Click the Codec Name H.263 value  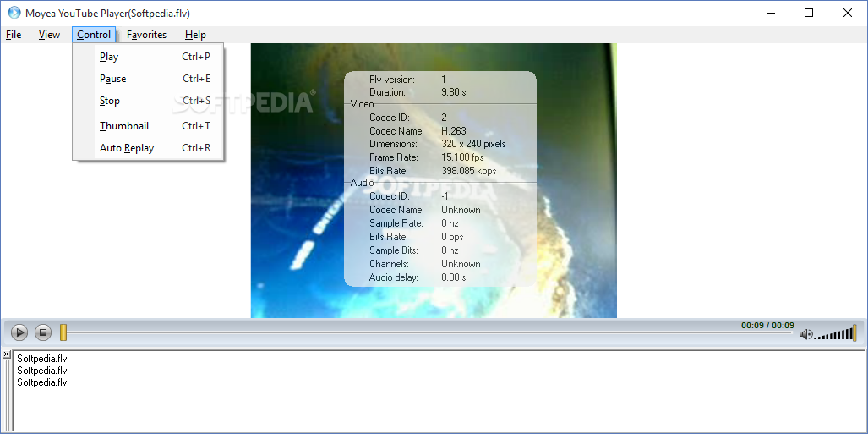pyautogui.click(x=454, y=131)
